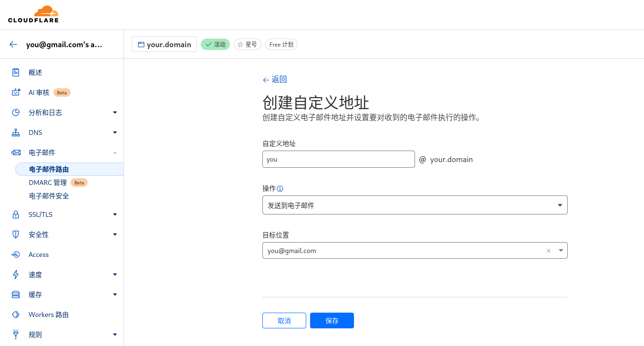Click the Cloudflare logo
644x346 pixels.
[33, 14]
